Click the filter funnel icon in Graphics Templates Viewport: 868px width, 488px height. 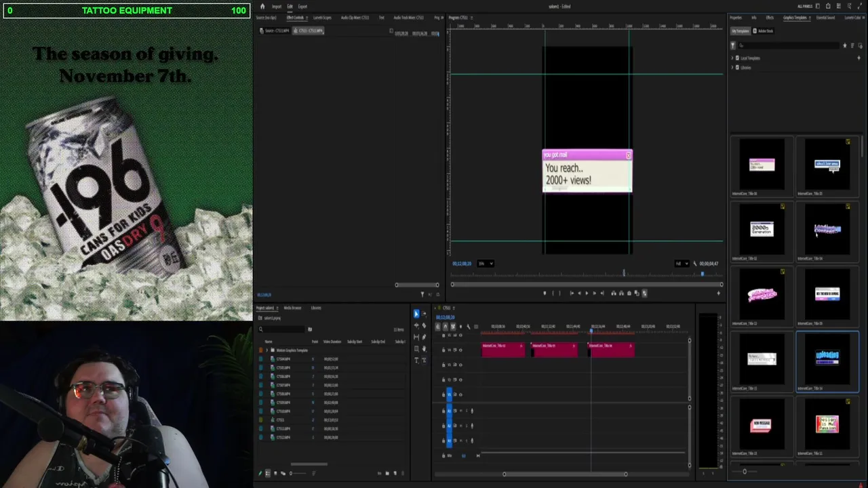pos(733,45)
